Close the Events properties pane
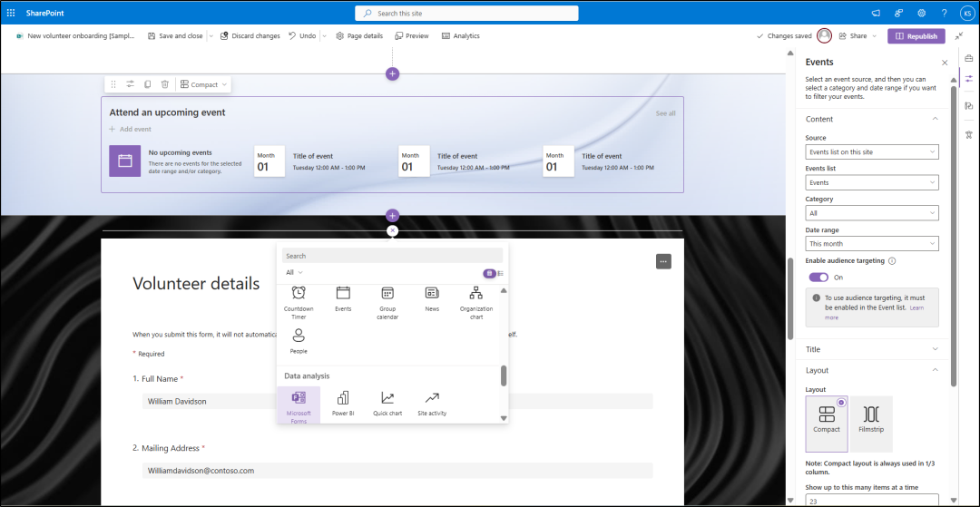Viewport: 980px width, 507px height. (x=945, y=63)
